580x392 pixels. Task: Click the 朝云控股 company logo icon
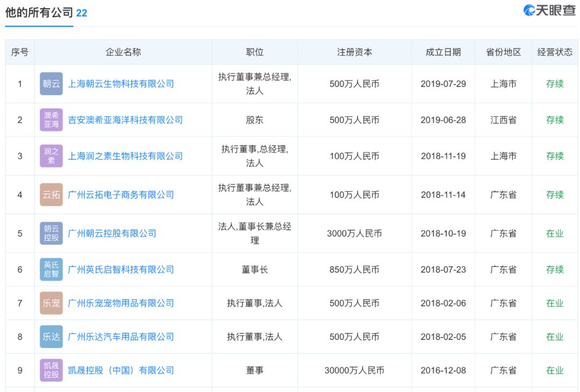click(52, 234)
